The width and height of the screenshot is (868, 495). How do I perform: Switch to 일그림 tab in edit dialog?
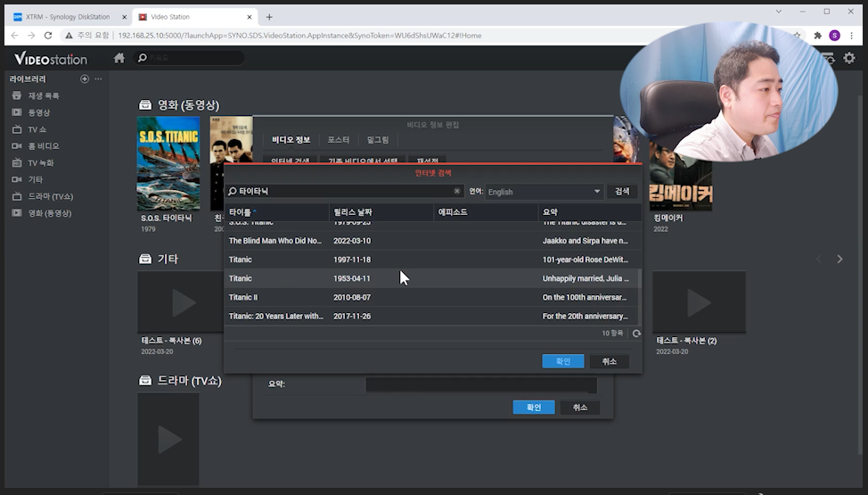[x=378, y=140]
